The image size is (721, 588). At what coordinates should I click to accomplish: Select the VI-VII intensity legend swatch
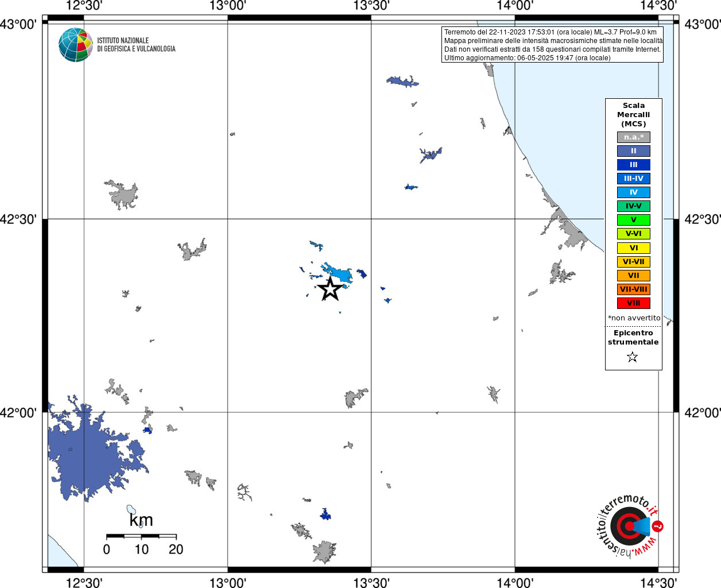(634, 262)
